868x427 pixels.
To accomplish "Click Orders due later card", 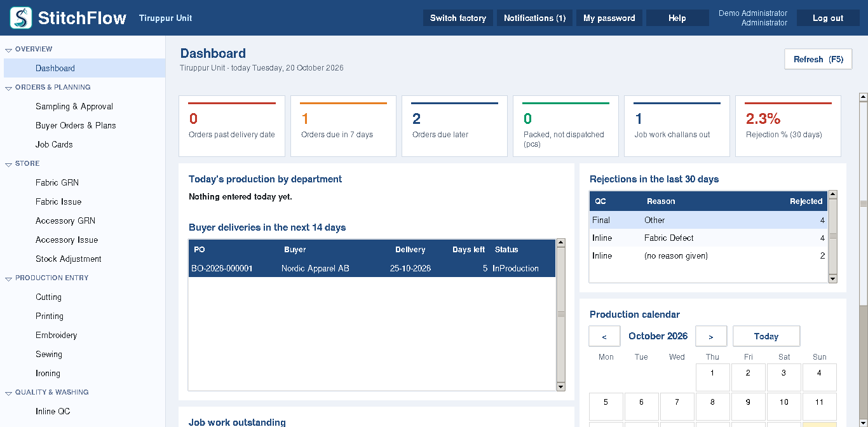I will coord(454,126).
